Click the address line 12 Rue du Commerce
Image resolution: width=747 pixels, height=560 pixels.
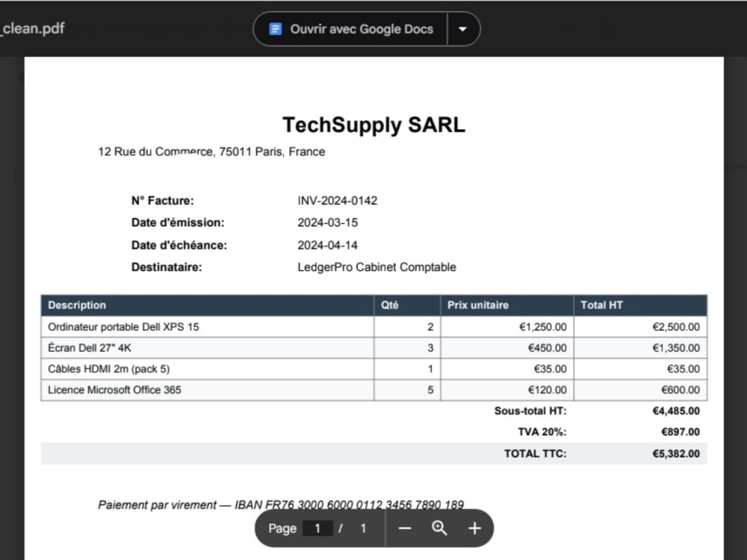211,152
